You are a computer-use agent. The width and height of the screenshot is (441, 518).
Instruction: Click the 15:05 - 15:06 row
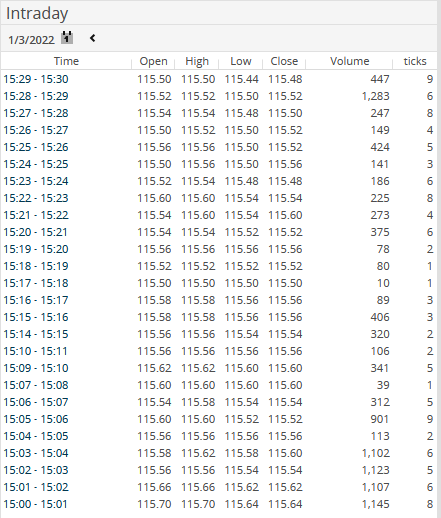[x=219, y=419]
